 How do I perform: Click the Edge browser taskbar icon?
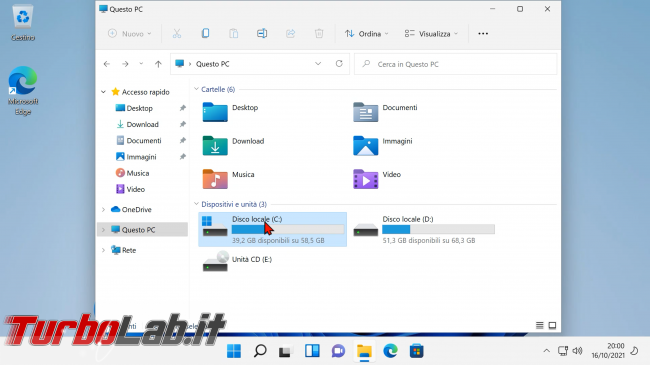pos(390,351)
